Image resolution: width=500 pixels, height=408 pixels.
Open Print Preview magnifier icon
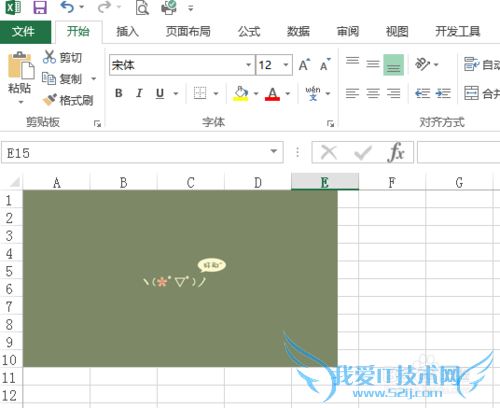pos(142,8)
